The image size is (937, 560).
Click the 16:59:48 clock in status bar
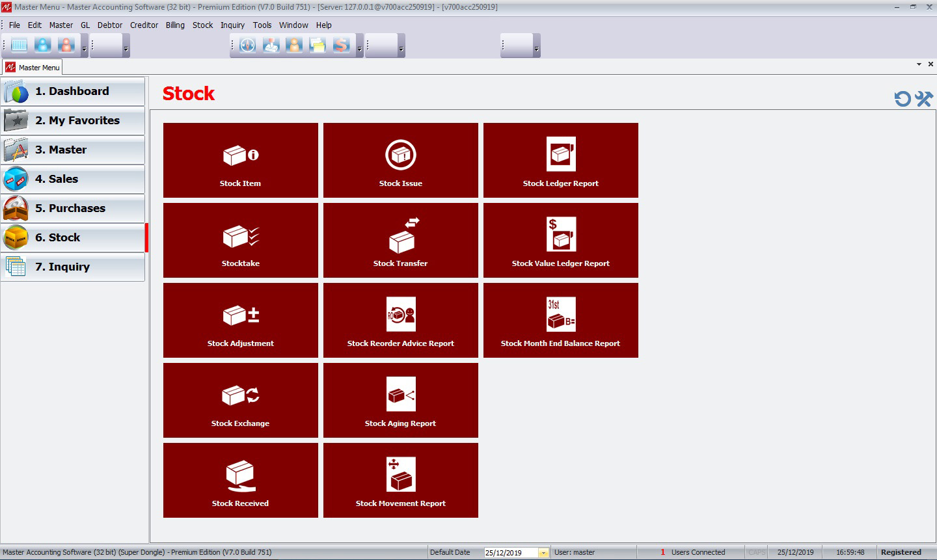tap(850, 552)
